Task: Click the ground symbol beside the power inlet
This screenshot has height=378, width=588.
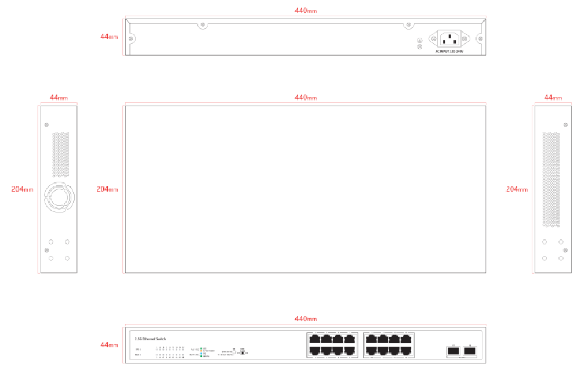Action: tap(420, 41)
